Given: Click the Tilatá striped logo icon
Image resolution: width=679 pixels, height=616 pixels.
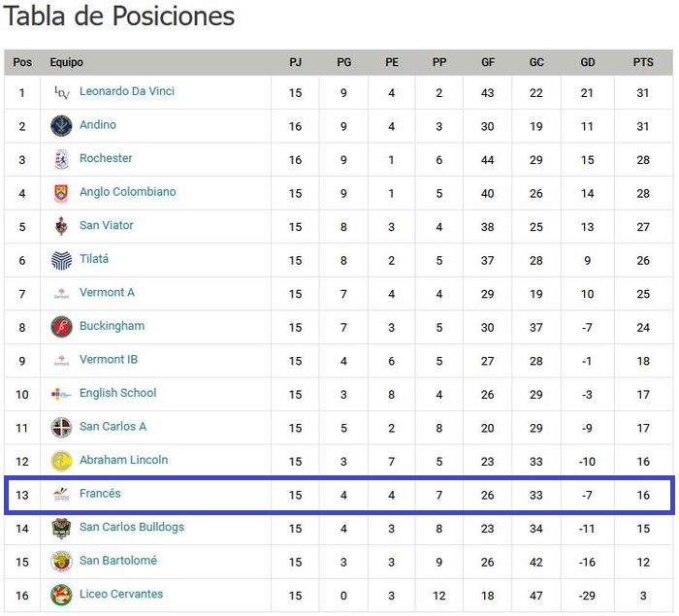Looking at the screenshot, I should click(x=61, y=260).
